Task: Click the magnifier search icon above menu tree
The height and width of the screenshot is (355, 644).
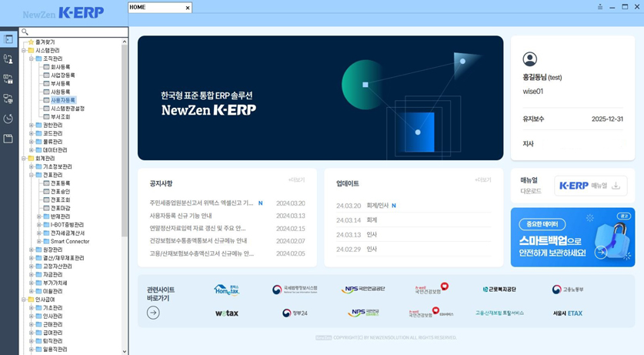Action: (x=25, y=32)
